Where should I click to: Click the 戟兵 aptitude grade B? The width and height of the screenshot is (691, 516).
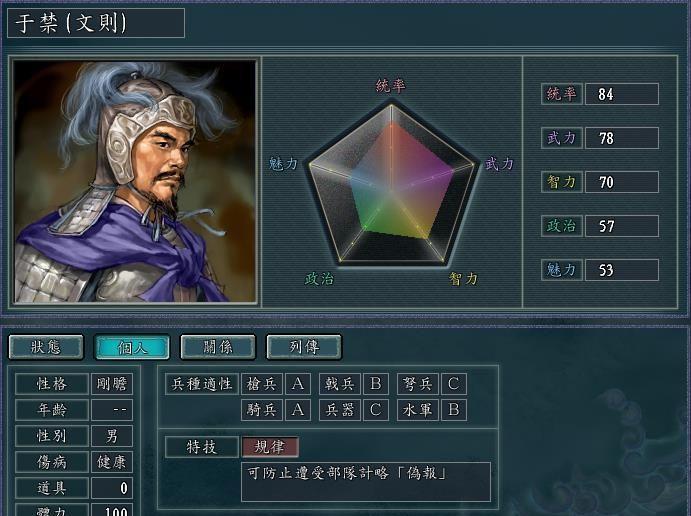coord(376,384)
